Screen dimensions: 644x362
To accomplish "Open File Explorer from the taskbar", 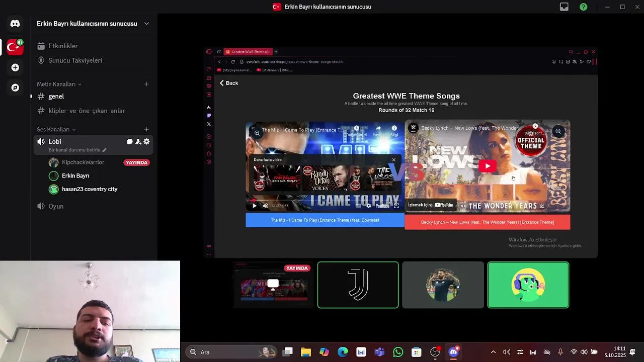I will coord(306,352).
